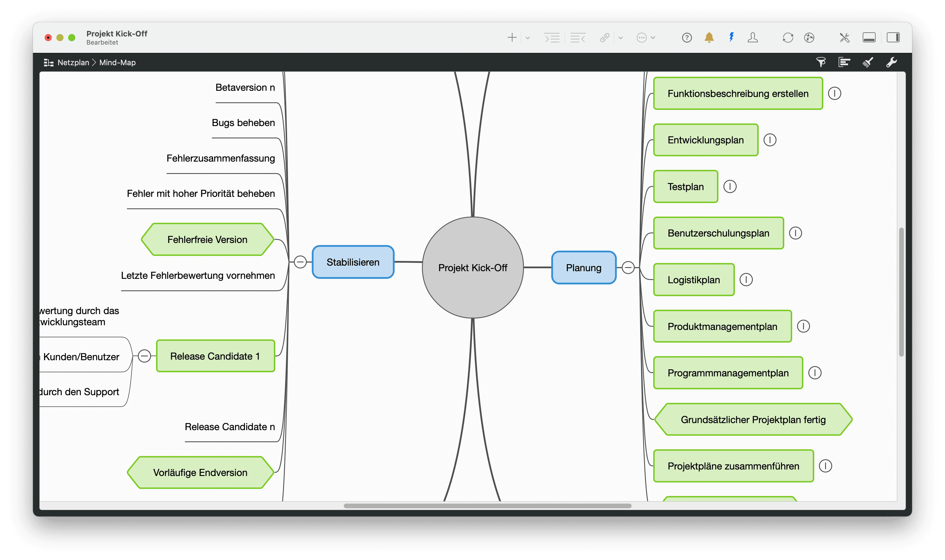This screenshot has height=560, width=945.
Task: Click the help question mark icon
Action: 686,38
